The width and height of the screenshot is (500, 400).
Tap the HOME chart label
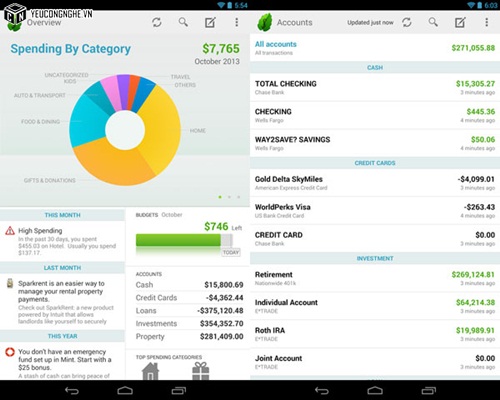(x=198, y=131)
